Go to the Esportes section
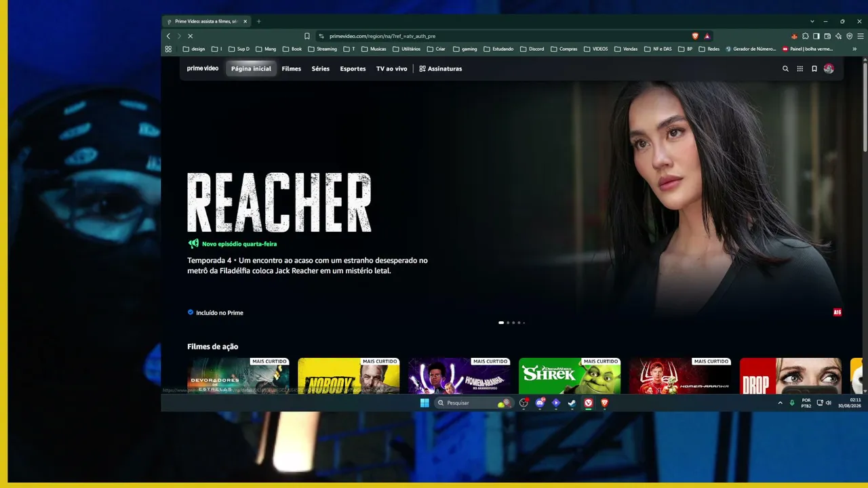This screenshot has height=488, width=868. click(x=353, y=68)
